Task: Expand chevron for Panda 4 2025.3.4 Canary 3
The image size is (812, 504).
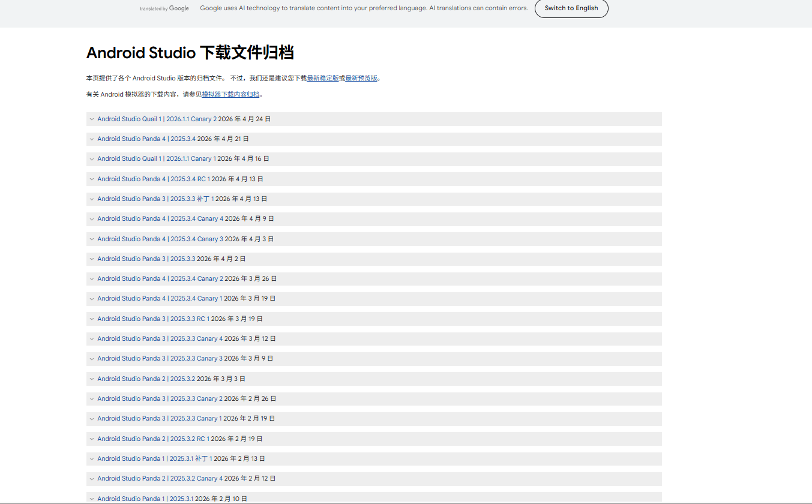Action: click(92, 239)
